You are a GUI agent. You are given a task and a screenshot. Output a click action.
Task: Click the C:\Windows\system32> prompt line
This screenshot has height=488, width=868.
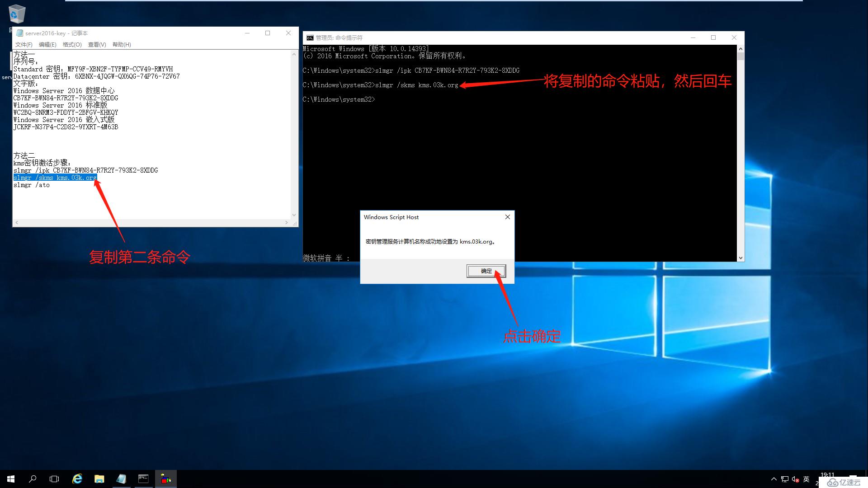tap(339, 99)
